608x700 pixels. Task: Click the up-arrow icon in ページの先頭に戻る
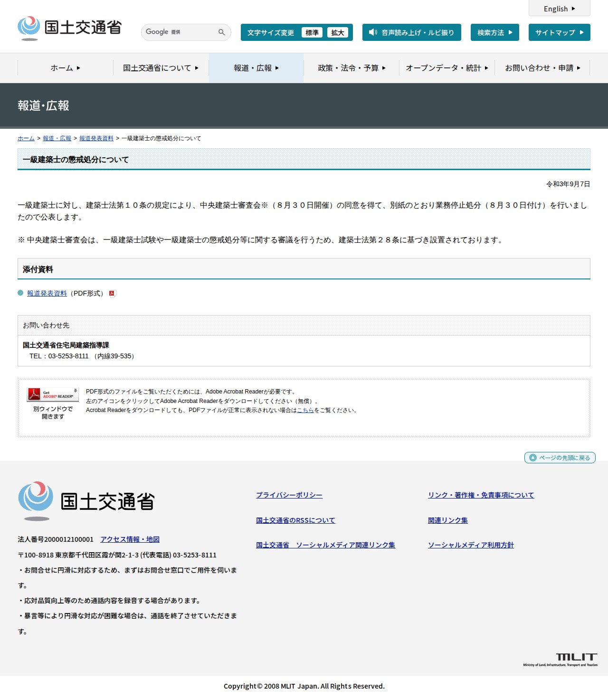click(533, 458)
